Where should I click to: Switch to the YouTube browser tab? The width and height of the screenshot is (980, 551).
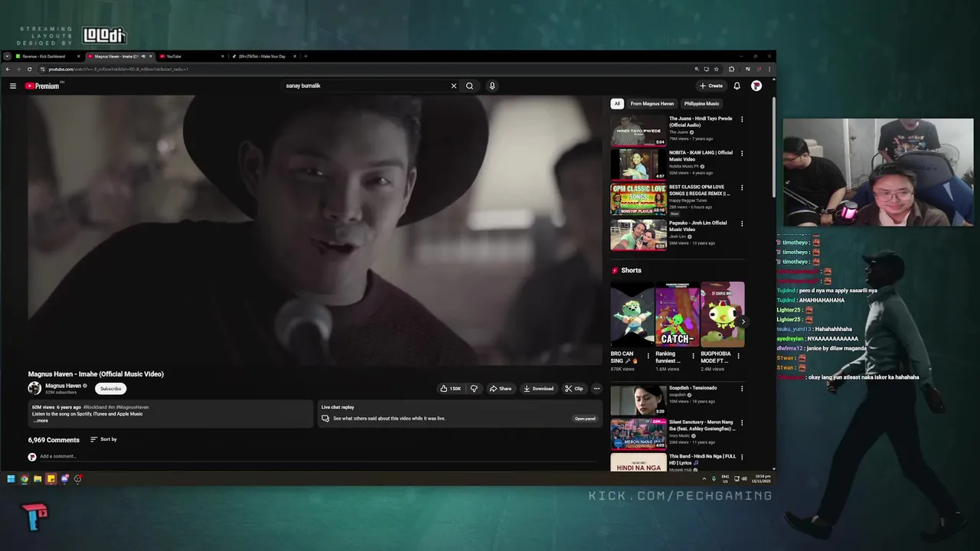pyautogui.click(x=191, y=57)
